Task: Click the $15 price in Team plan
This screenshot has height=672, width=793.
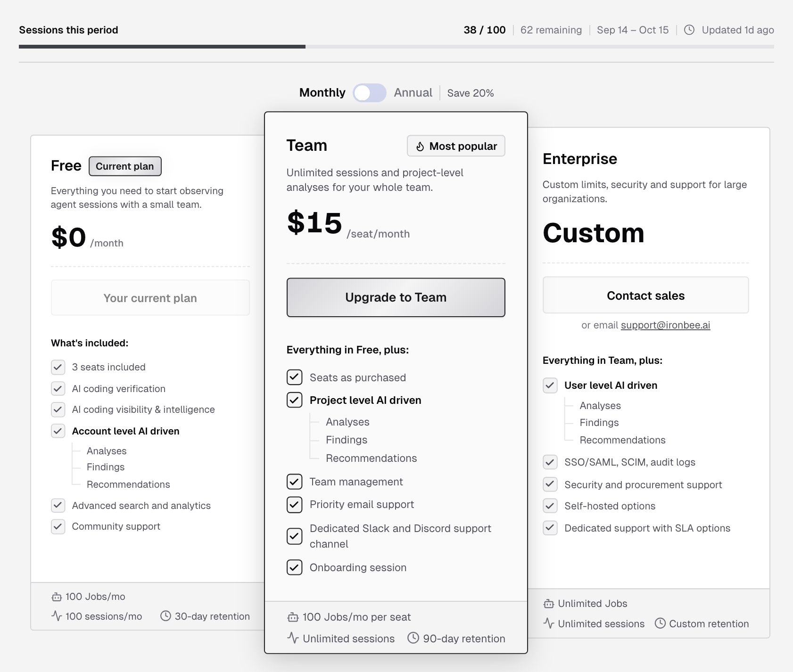Action: 314,222
